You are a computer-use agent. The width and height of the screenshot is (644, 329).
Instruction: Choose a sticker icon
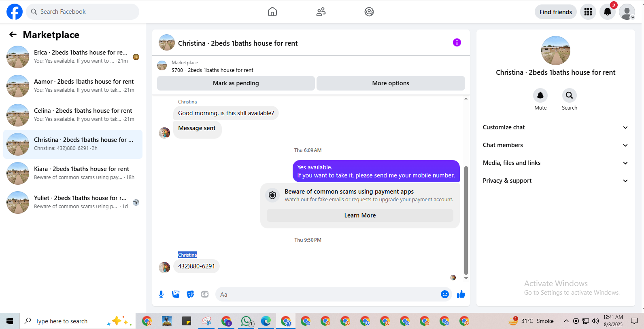pyautogui.click(x=190, y=294)
